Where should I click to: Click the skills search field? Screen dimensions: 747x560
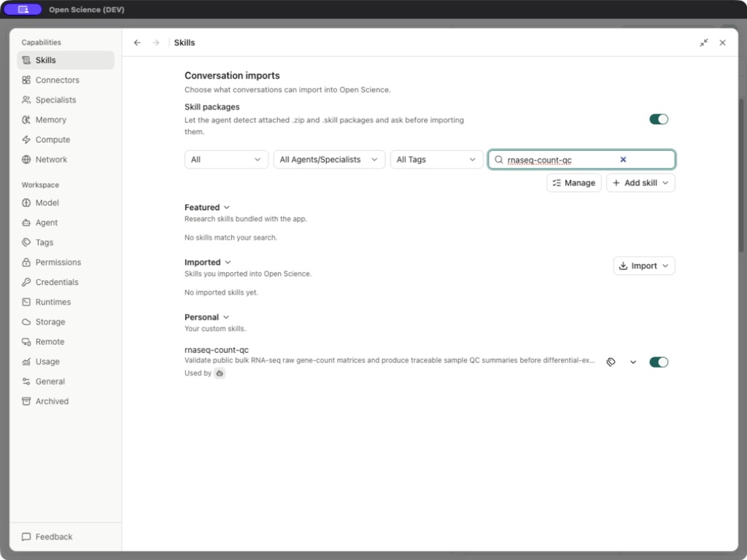coord(581,160)
